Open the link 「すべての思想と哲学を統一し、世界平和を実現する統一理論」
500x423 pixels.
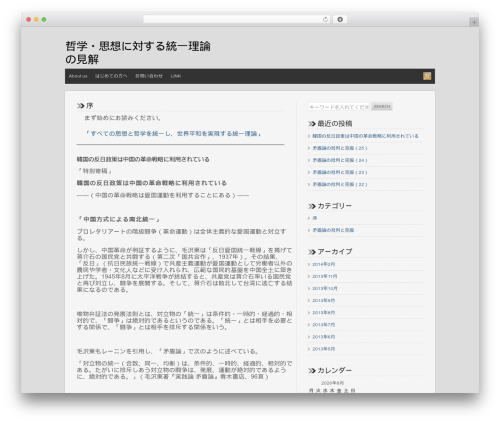tap(173, 134)
